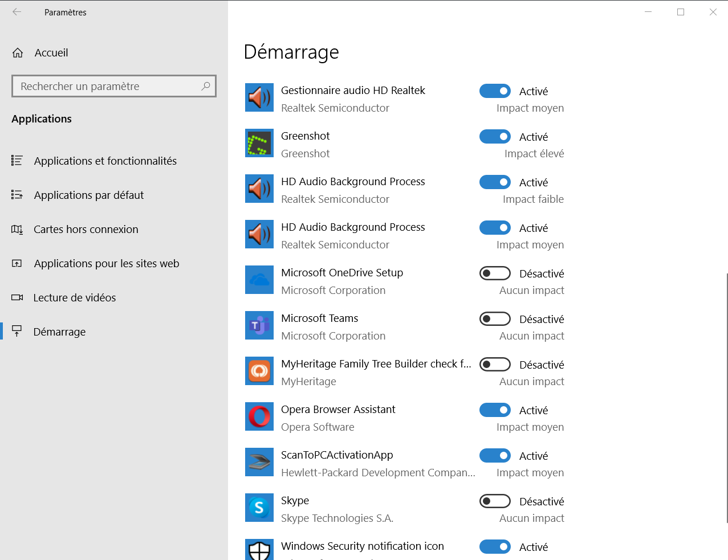This screenshot has width=728, height=560.
Task: Click the magnifier icon in the search box
Action: pos(206,86)
